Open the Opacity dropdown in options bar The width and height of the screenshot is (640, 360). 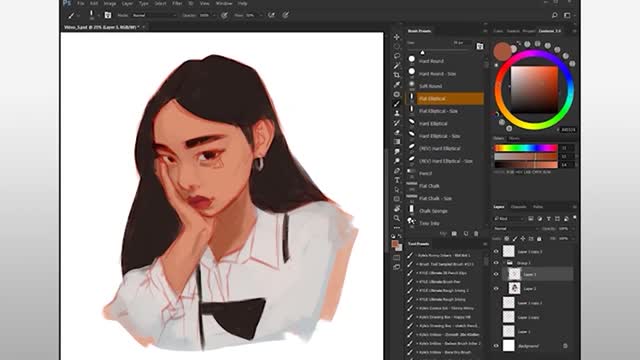pos(214,15)
